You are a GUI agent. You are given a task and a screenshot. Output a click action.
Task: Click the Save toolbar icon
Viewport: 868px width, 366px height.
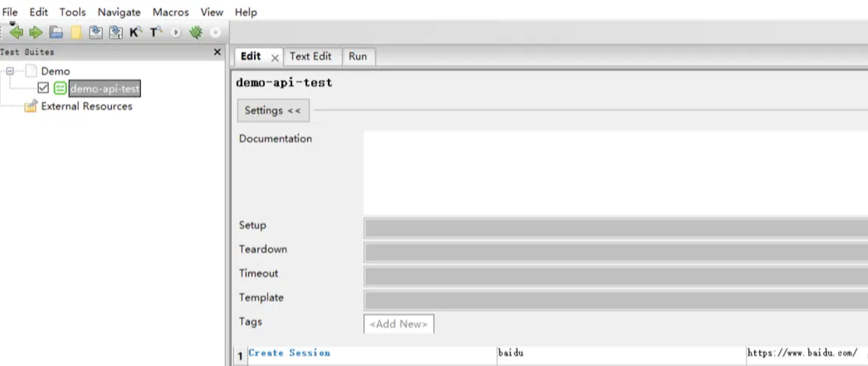click(96, 33)
